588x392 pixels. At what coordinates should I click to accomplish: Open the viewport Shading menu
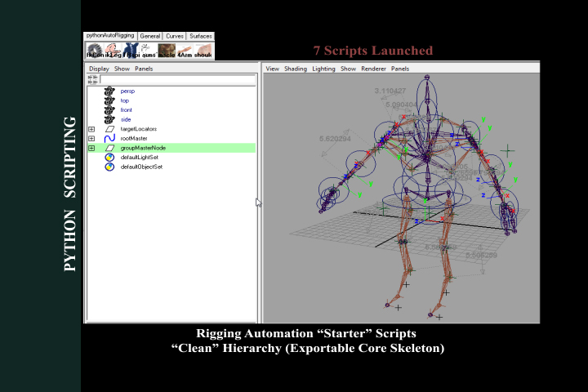point(296,69)
